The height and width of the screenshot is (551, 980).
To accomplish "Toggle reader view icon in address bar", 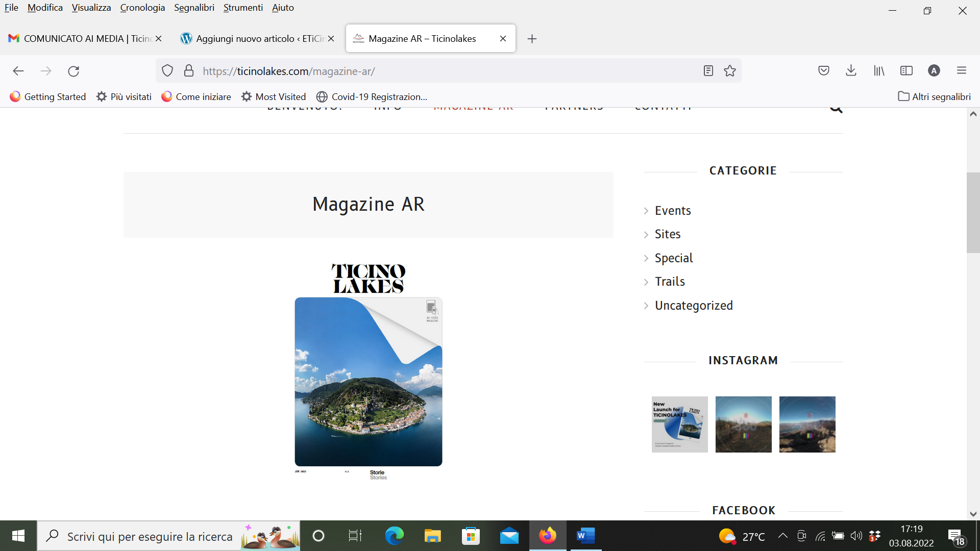I will pyautogui.click(x=708, y=71).
